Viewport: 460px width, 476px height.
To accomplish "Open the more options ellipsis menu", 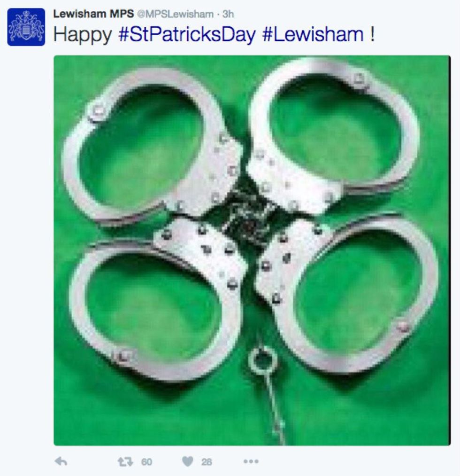I will (251, 461).
